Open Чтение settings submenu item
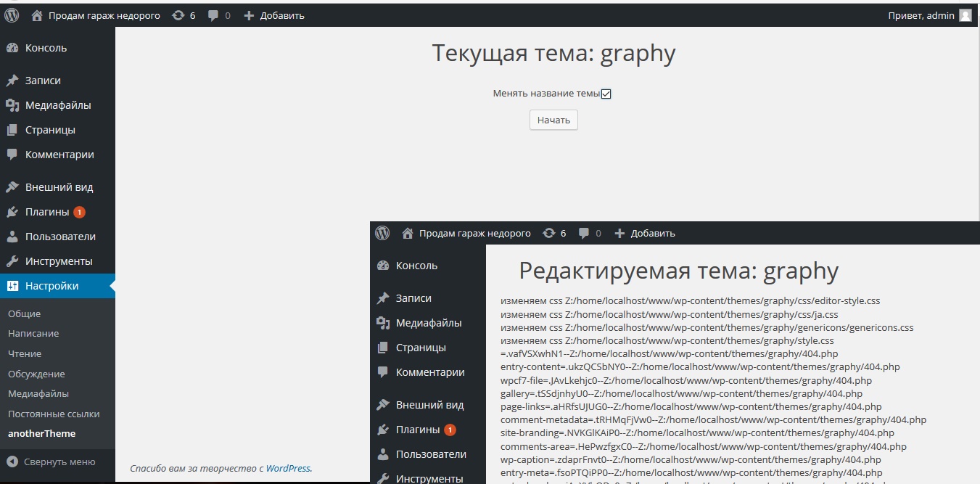 [25, 354]
